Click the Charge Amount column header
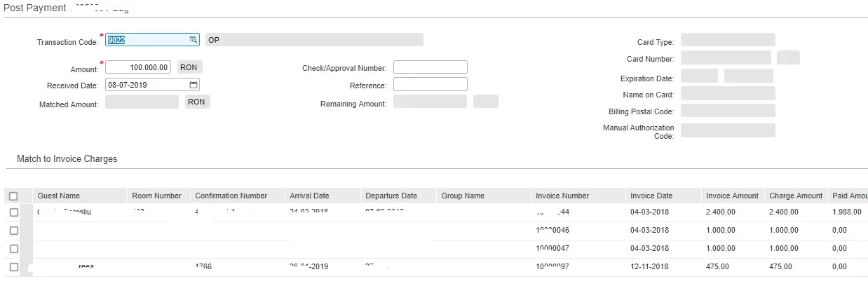Image resolution: width=868 pixels, height=286 pixels. point(796,196)
